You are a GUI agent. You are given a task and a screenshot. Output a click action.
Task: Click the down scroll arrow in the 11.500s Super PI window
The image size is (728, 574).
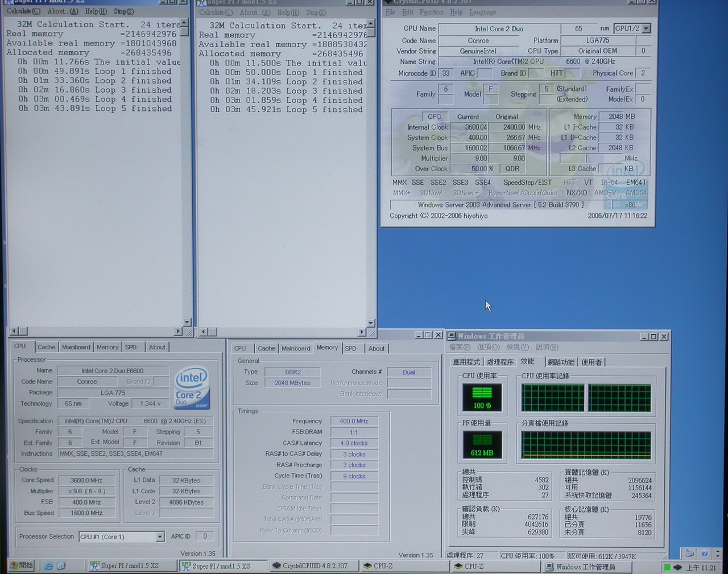point(371,323)
